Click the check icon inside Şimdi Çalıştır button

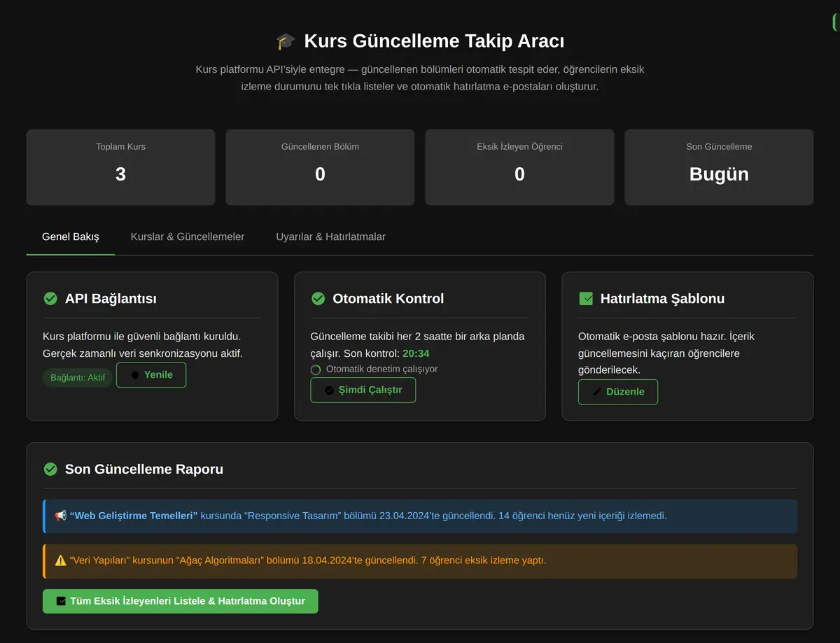click(330, 390)
